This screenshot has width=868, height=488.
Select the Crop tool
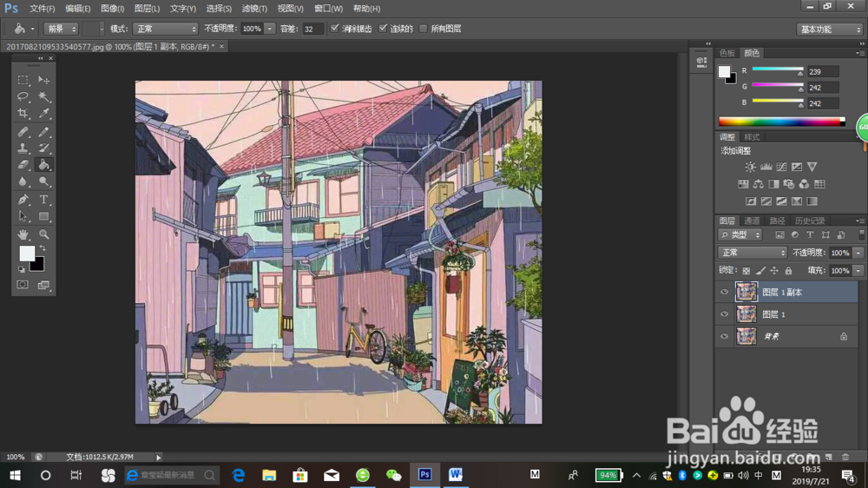tap(23, 113)
